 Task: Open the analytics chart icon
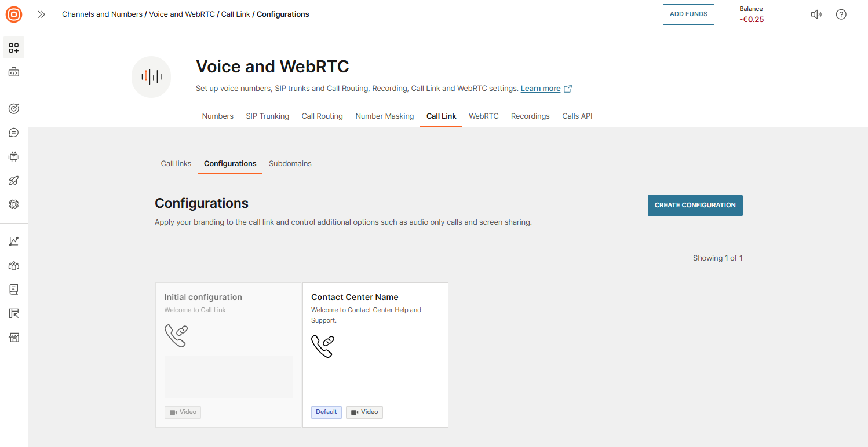click(x=14, y=241)
